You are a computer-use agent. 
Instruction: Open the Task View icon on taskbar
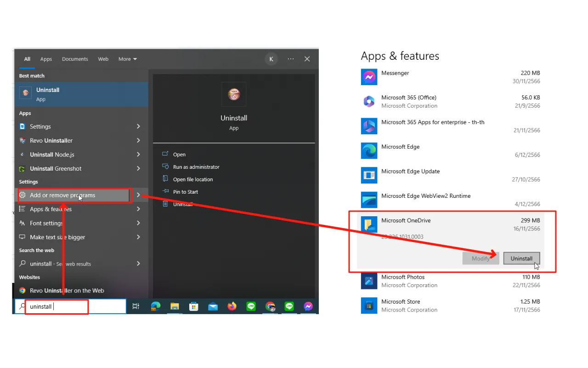pos(136,306)
